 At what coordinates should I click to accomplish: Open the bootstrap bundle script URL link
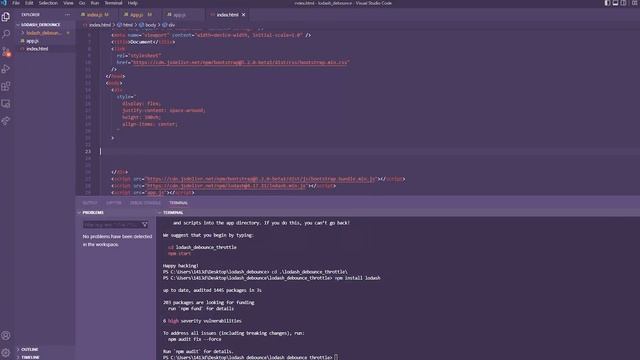pyautogui.click(x=261, y=179)
